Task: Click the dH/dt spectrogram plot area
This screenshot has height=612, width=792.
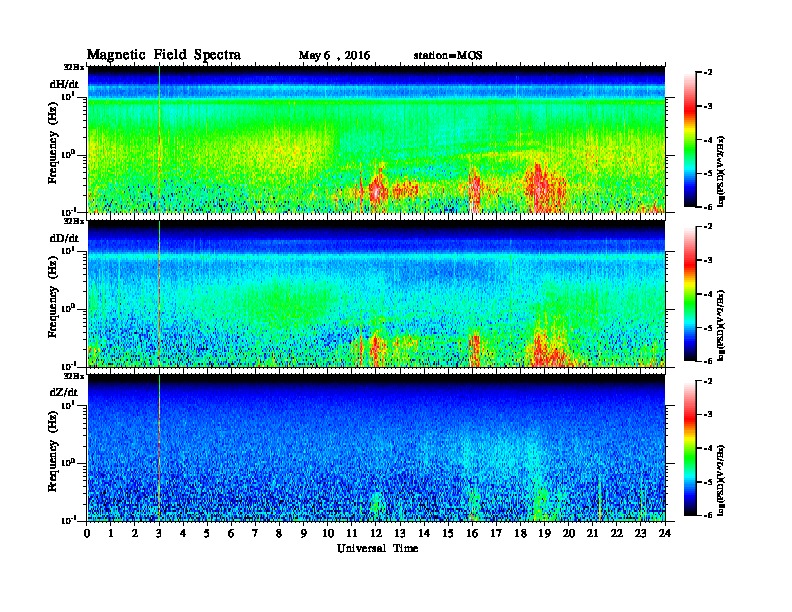Action: (376, 139)
